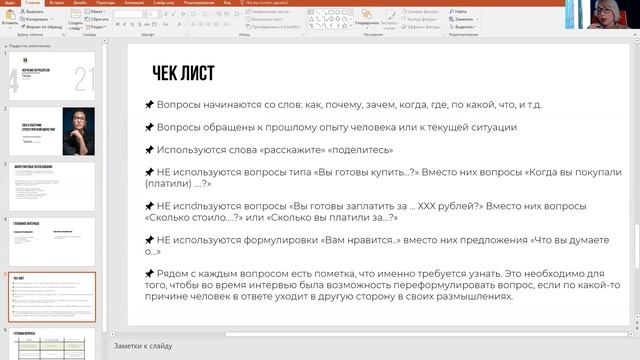Switch to the Design (Дизайн) tab
Screen dimensions: 640x360
click(x=79, y=2)
